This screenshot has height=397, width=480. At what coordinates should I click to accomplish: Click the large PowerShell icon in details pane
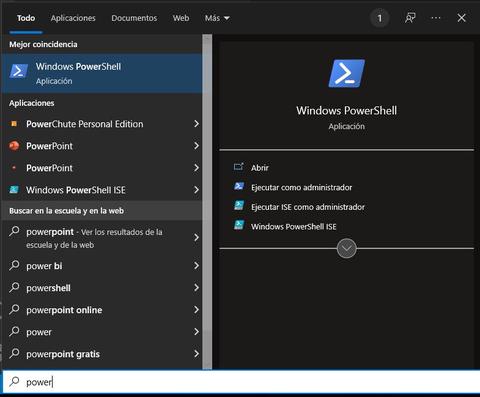tap(347, 73)
